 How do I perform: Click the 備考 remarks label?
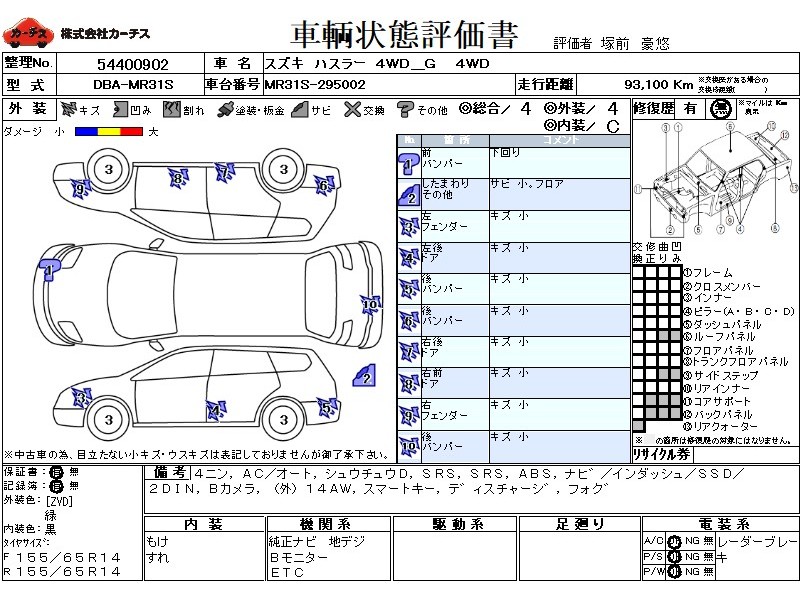pos(169,473)
